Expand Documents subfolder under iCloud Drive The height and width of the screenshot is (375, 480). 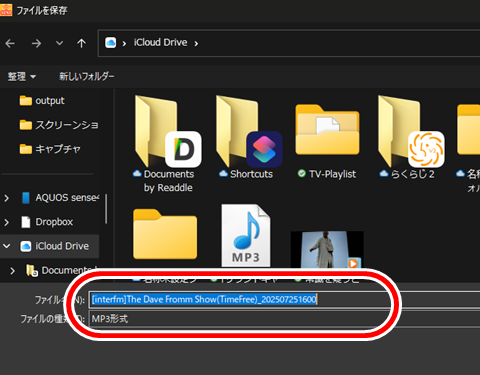point(12,271)
